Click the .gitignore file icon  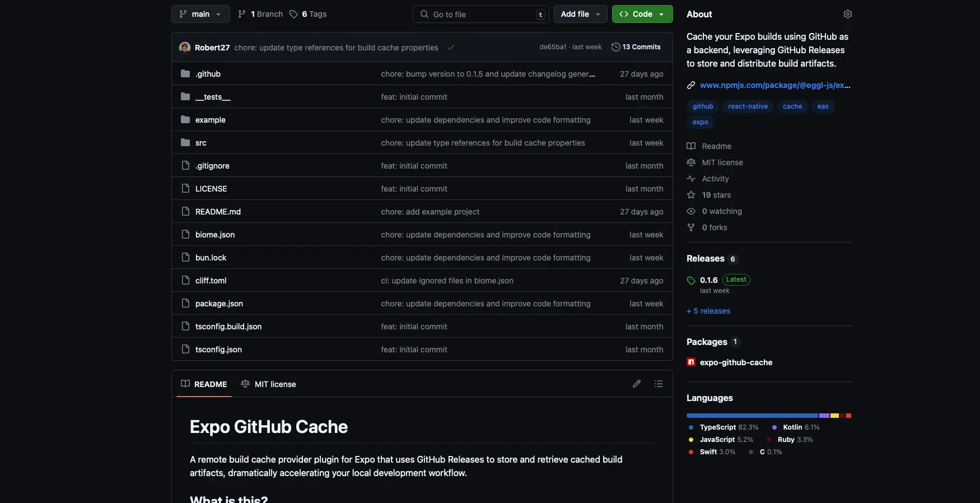[185, 165]
